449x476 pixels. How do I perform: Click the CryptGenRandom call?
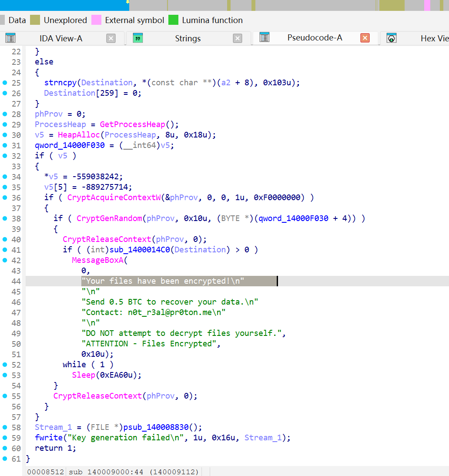click(109, 218)
